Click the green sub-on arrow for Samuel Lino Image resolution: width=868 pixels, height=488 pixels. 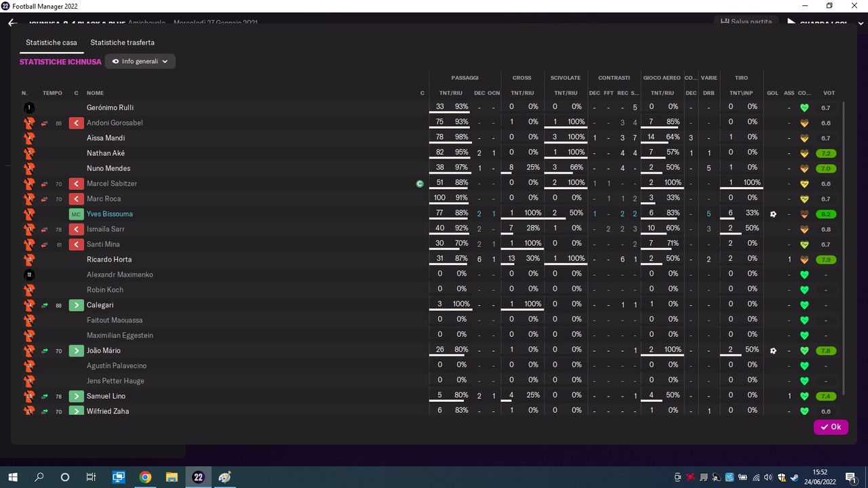pos(76,396)
